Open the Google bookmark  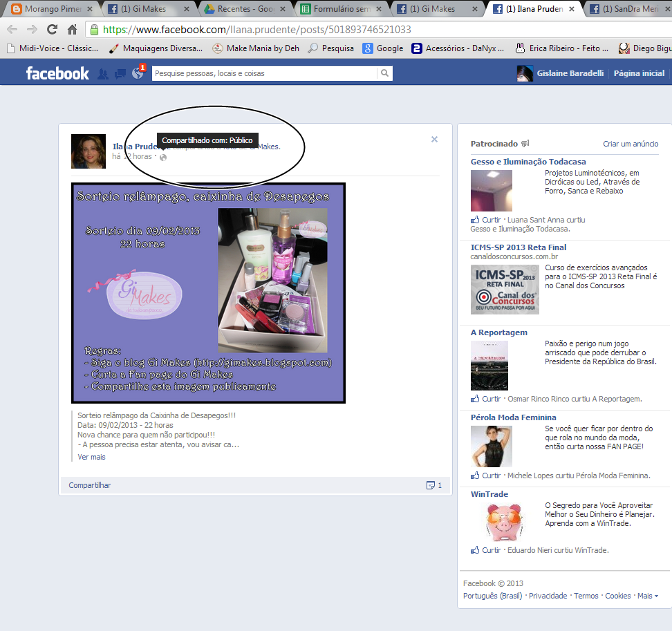(383, 48)
